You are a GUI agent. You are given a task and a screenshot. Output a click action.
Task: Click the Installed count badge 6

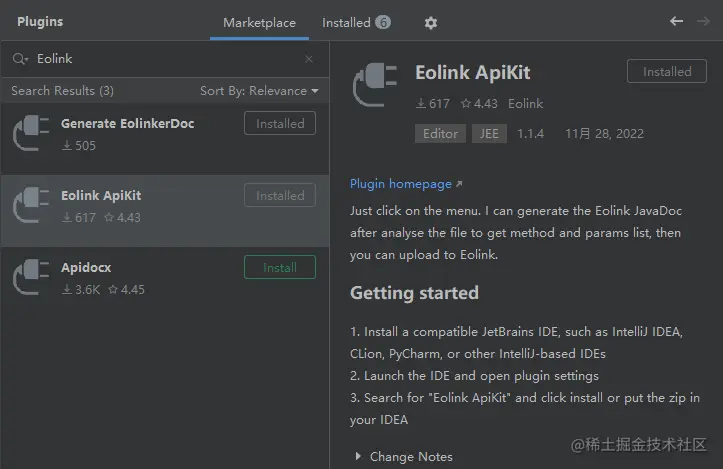[x=383, y=22]
